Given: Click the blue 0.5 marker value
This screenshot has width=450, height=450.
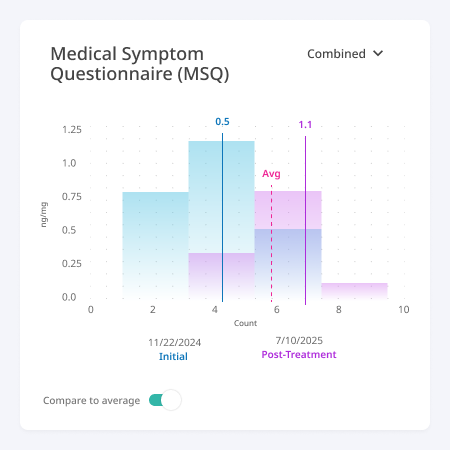Looking at the screenshot, I should pyautogui.click(x=222, y=122).
